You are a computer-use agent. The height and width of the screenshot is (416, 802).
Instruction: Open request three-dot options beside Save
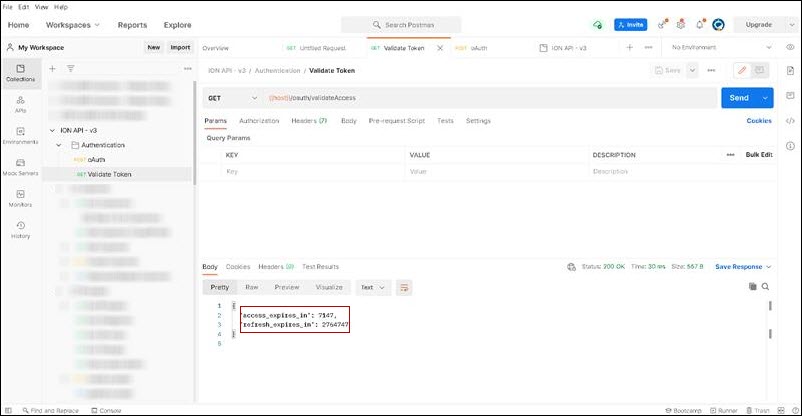click(711, 70)
